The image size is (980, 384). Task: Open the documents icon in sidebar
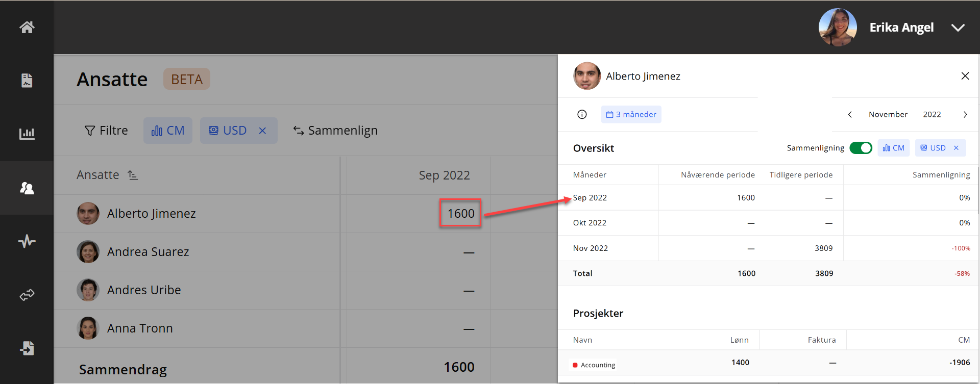pyautogui.click(x=27, y=81)
